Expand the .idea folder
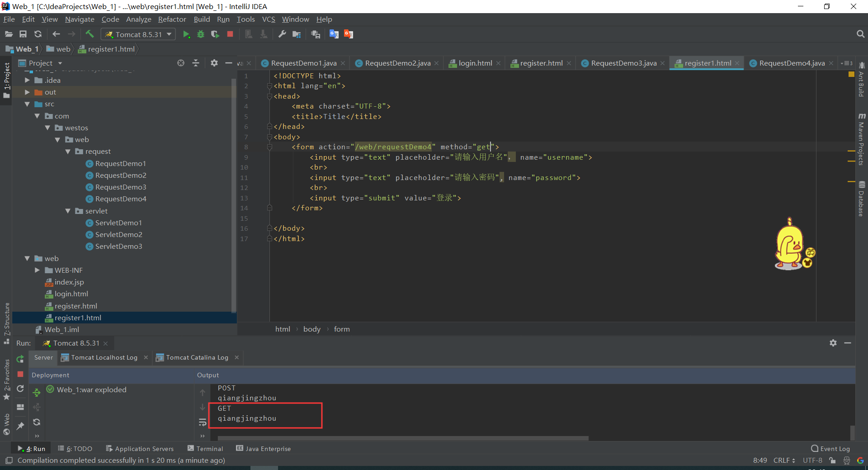The image size is (868, 470). click(27, 80)
